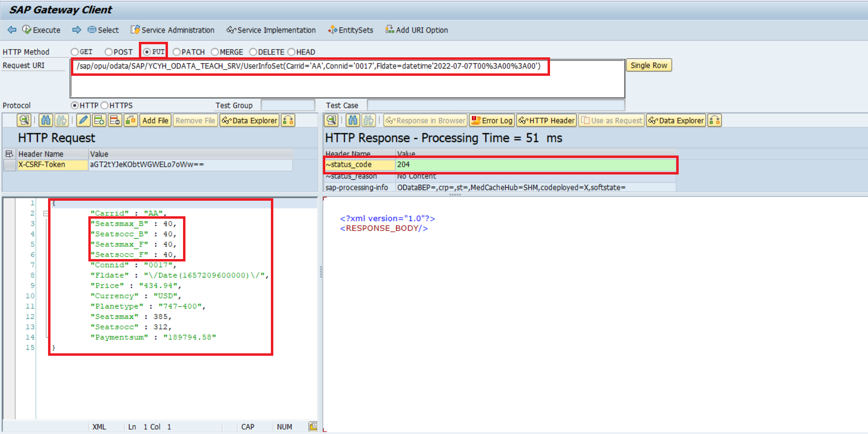The image size is (868, 434).
Task: Choose the HTTPS protocol radio button
Action: [104, 105]
